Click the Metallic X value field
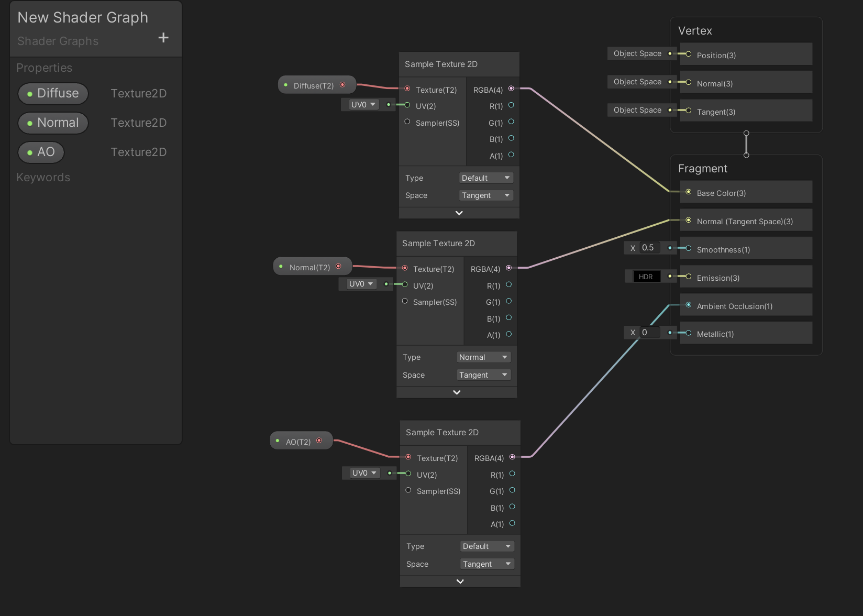The image size is (863, 616). (x=649, y=333)
